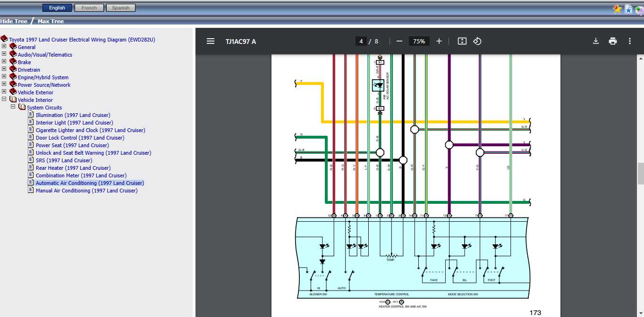This screenshot has width=644, height=317.
Task: Click the open book icon beside System Circuits
Action: [22, 107]
